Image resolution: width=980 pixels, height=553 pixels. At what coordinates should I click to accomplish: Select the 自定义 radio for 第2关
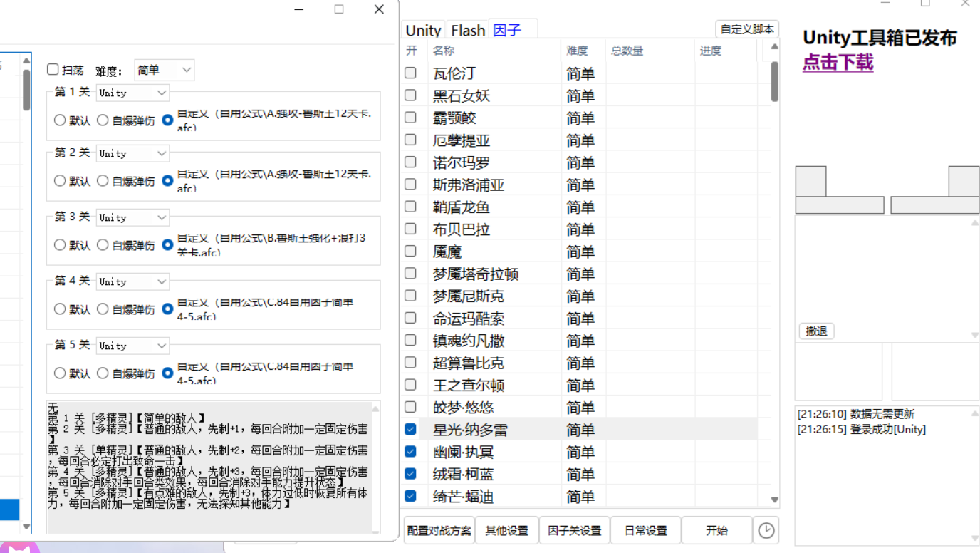167,180
